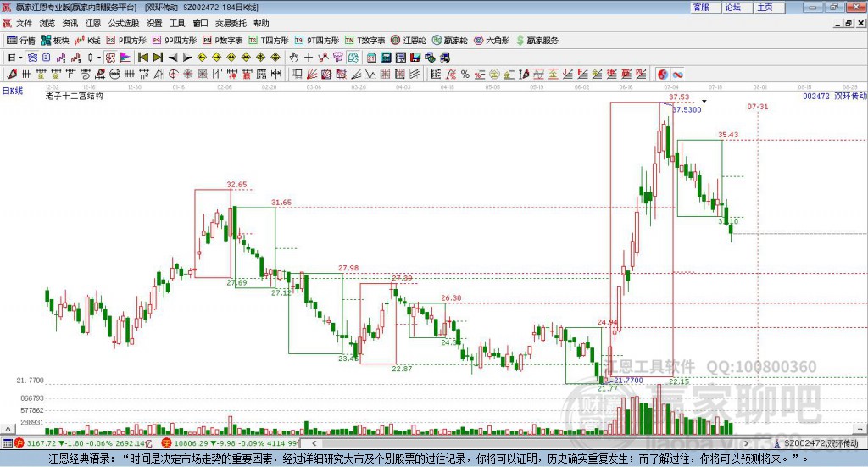This screenshot has width=868, height=467.
Task: Open the 设置 menu
Action: [x=154, y=23]
